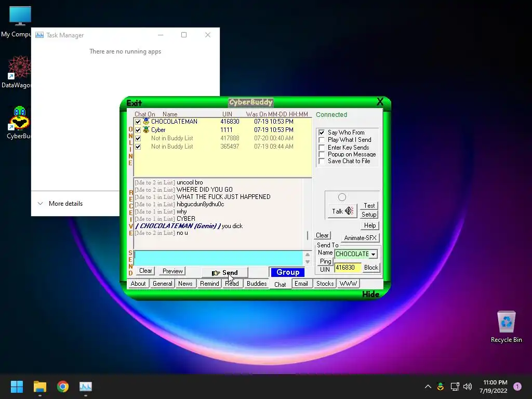Open the Setup button
This screenshot has height=399, width=532.
pos(369,215)
